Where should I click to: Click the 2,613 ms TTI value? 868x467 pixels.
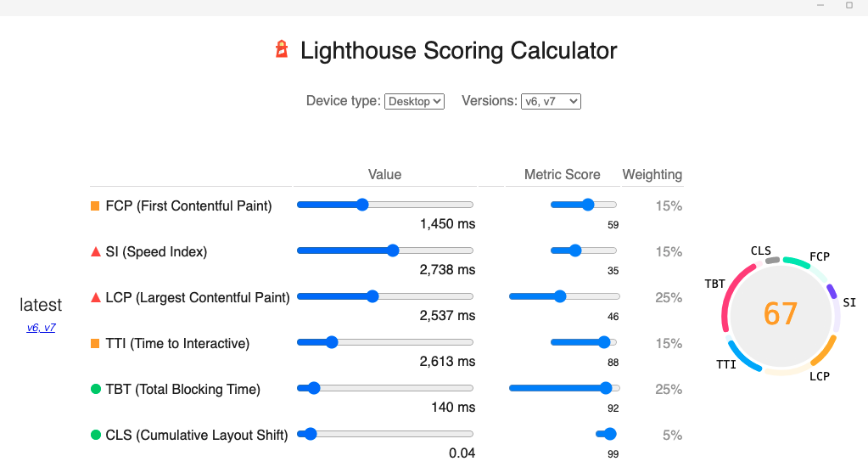(447, 361)
